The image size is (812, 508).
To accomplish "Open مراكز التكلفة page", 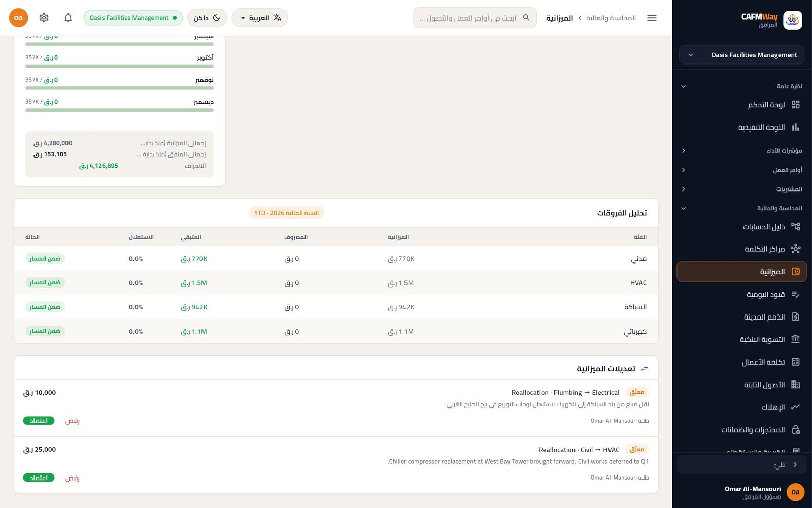I will pos(741,249).
